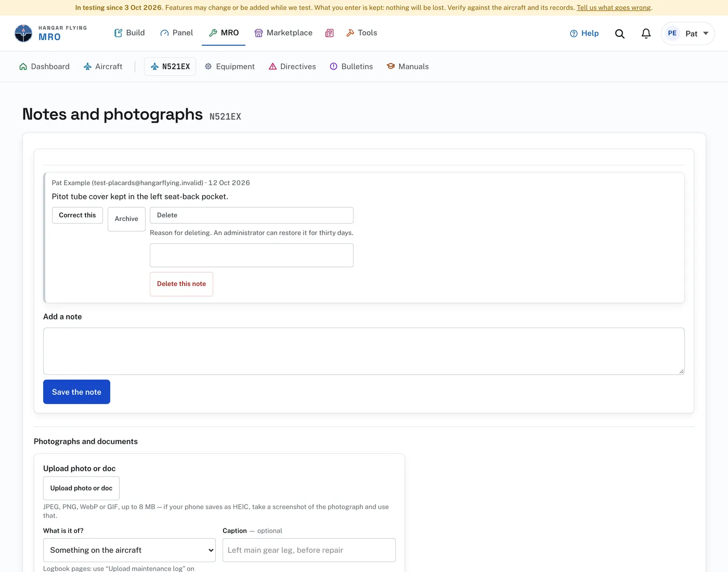Viewport: 728px width, 572px height.
Task: Click the Dashboard house icon
Action: (x=23, y=67)
